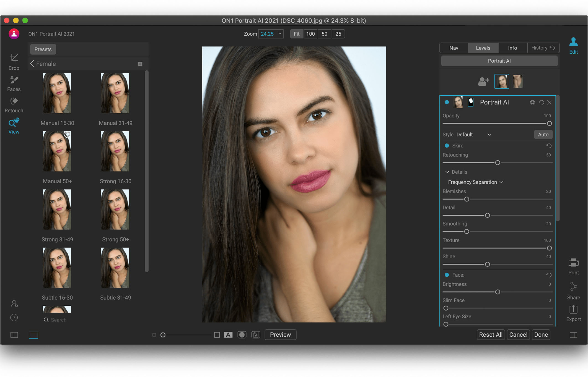Click the Fit zoom button
This screenshot has width=588, height=377.
297,34
